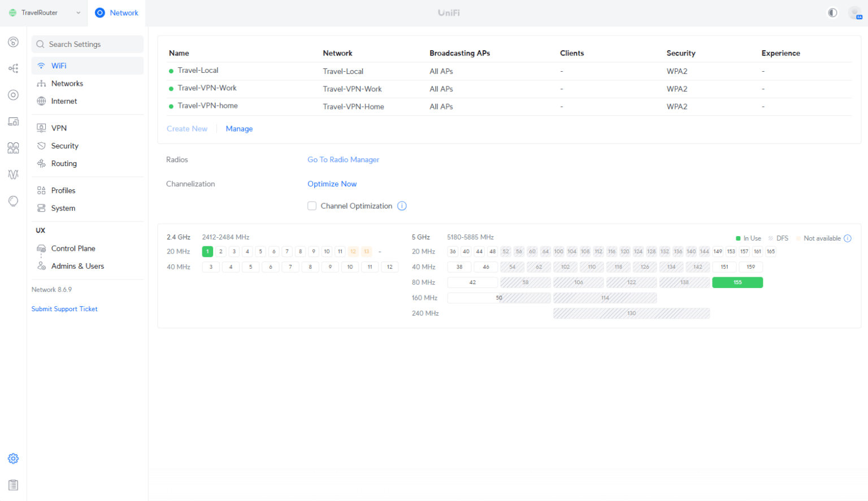Open Profiles settings section
This screenshot has height=501, width=868.
[88, 190]
